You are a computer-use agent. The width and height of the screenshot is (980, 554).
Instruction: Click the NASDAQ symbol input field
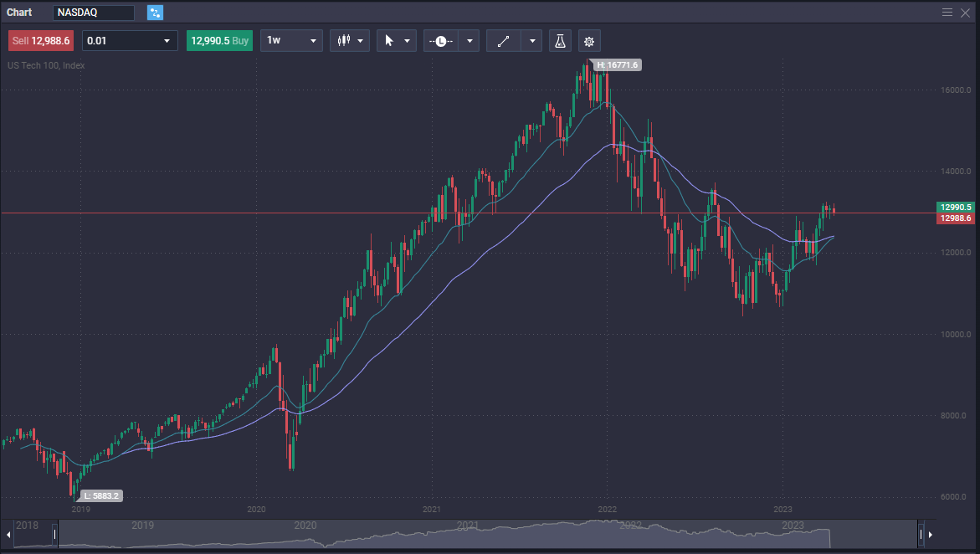click(92, 13)
